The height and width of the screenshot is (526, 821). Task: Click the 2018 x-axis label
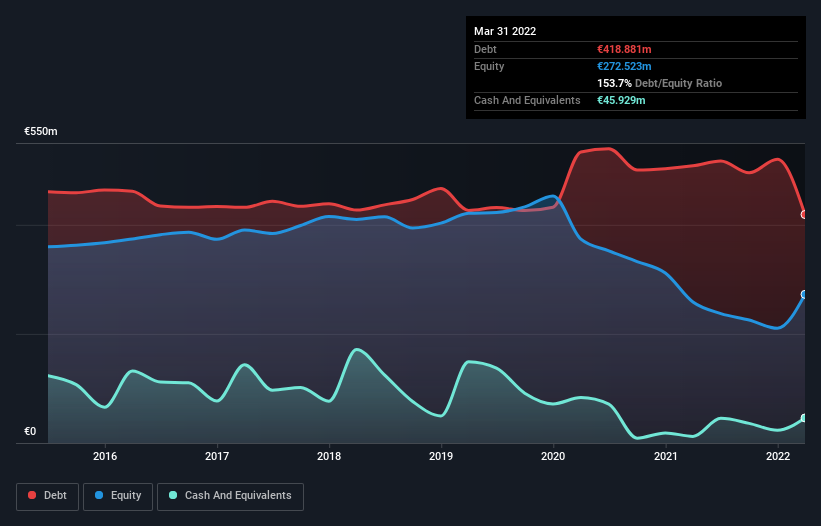coord(329,456)
